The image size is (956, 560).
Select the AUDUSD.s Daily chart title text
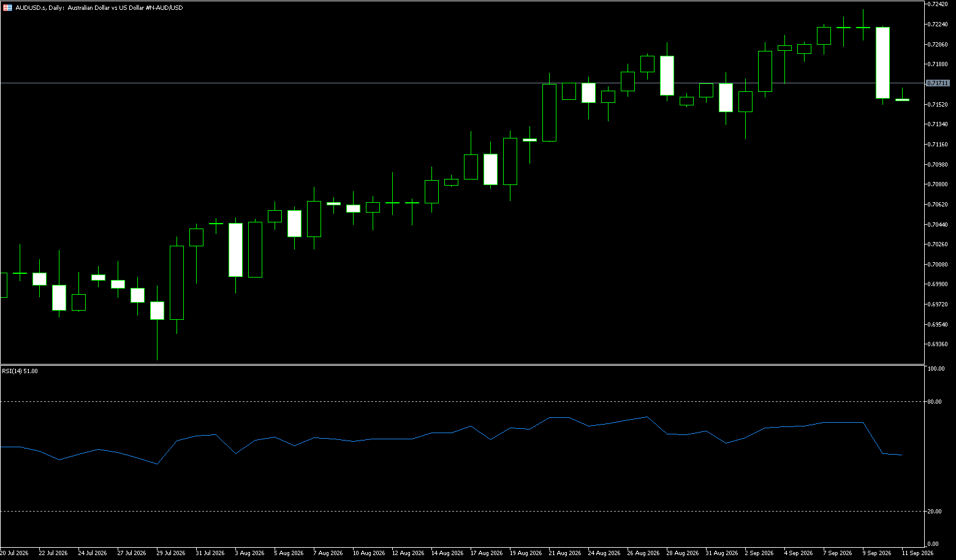[99, 7]
